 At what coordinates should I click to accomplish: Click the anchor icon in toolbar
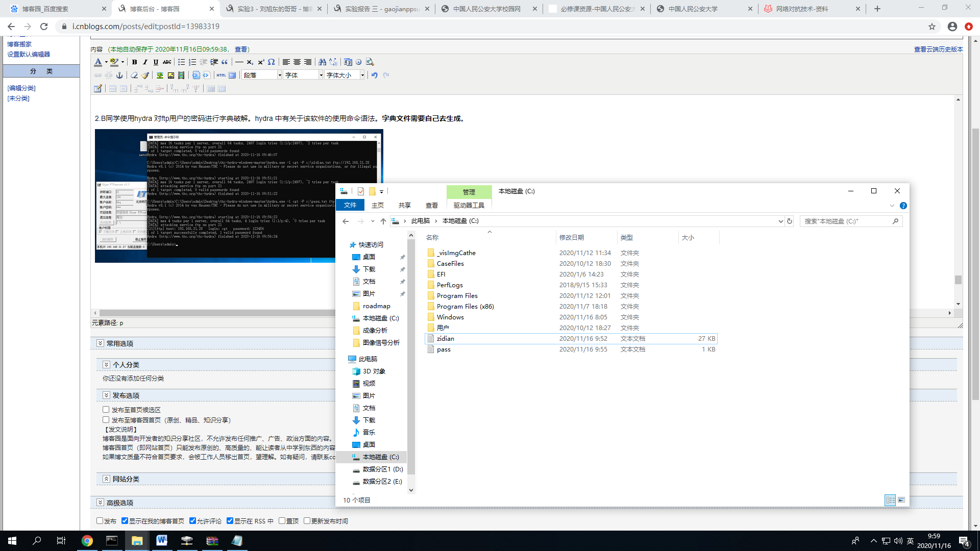coord(119,76)
